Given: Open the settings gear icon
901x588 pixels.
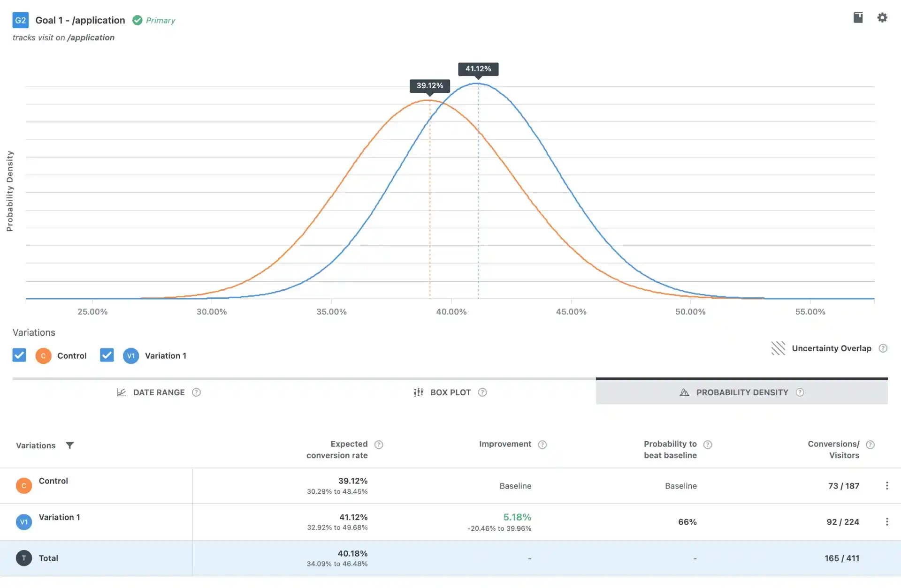Looking at the screenshot, I should [882, 18].
